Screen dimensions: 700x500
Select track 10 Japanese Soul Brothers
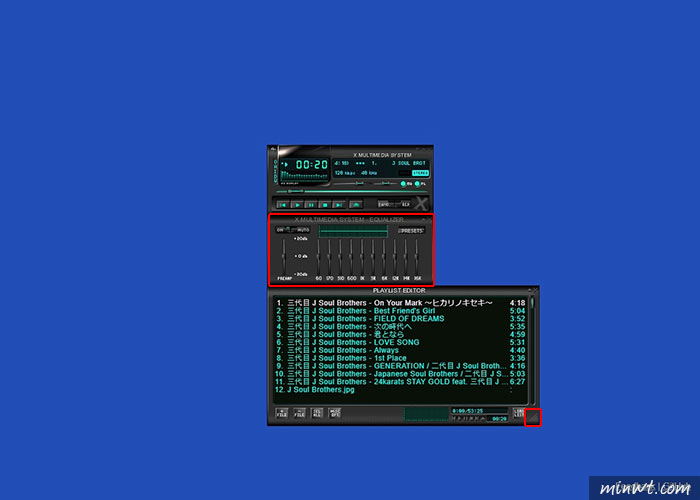(x=400, y=374)
